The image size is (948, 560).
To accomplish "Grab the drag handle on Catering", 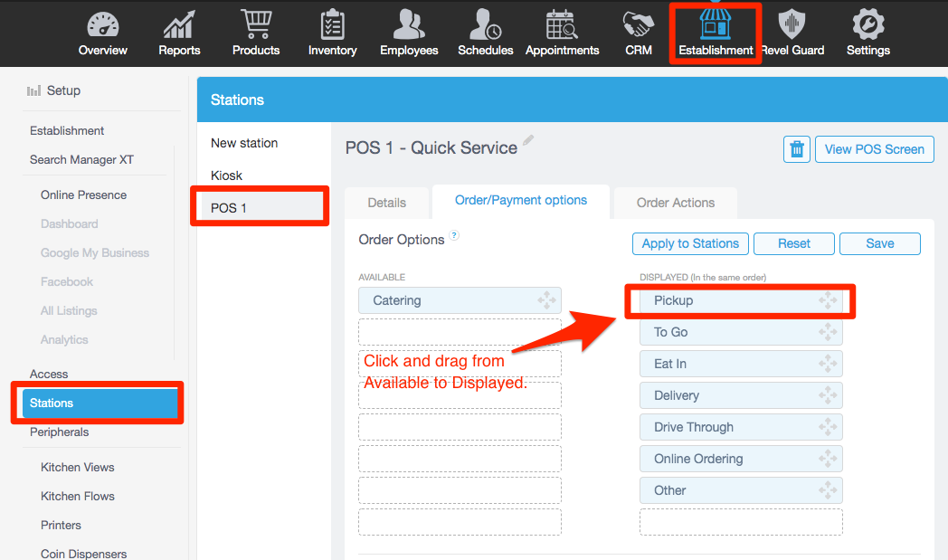I will click(545, 300).
